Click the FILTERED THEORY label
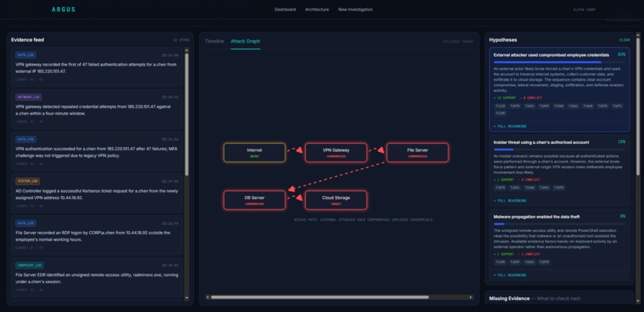644x312 pixels. pos(458,42)
